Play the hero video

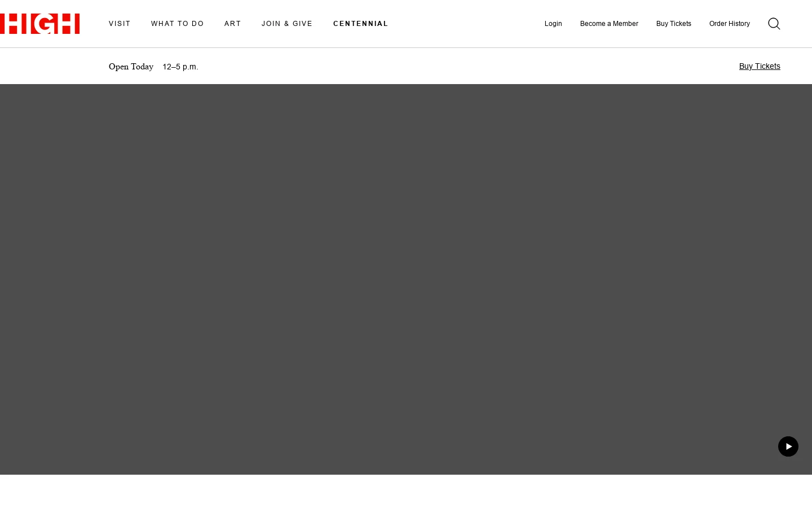[788, 446]
